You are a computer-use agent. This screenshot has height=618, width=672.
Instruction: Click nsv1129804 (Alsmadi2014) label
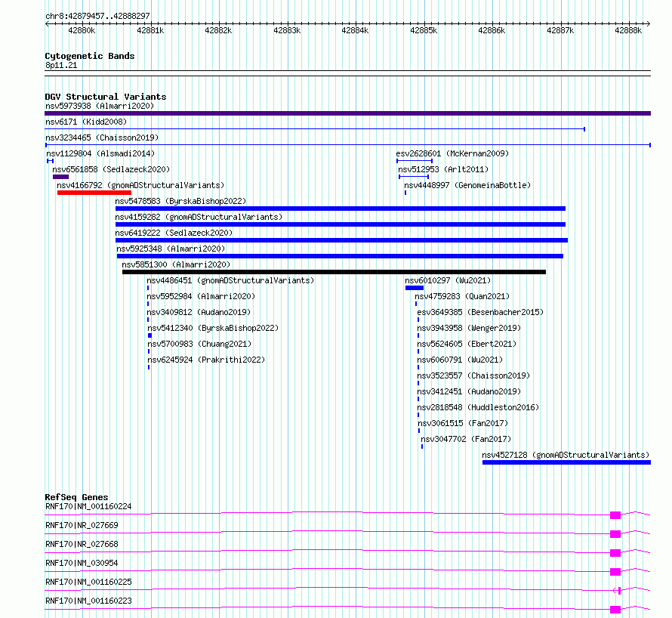pos(100,153)
